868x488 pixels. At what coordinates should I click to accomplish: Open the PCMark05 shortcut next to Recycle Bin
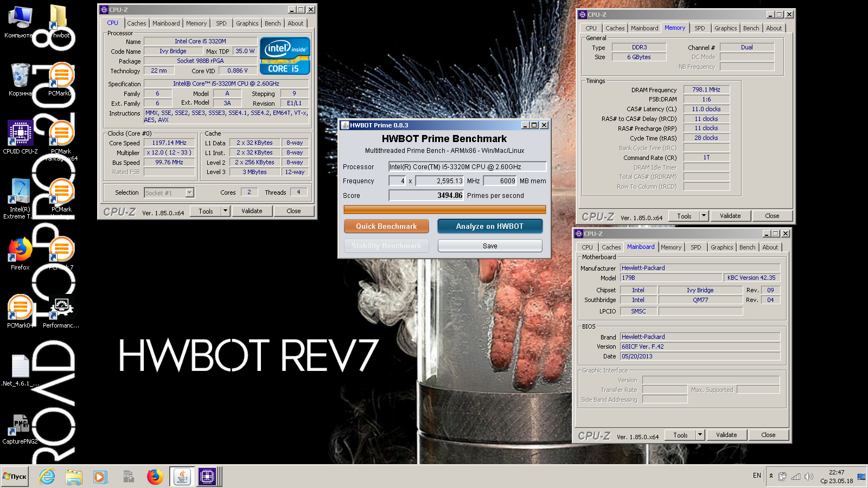point(61,80)
